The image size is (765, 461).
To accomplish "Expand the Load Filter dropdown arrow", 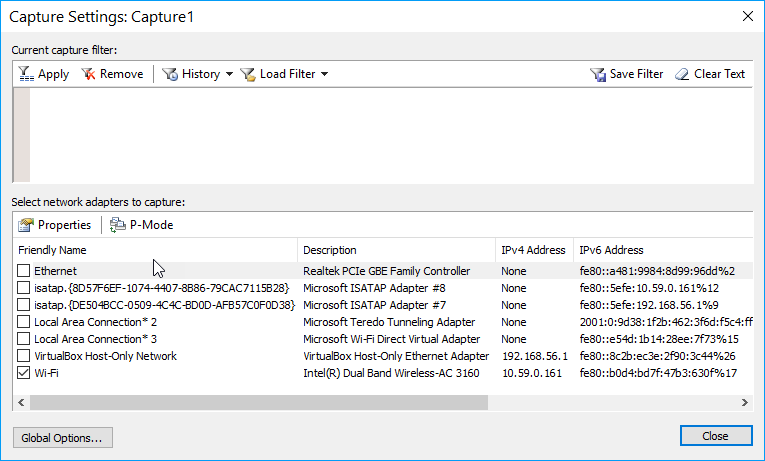I will tap(324, 74).
